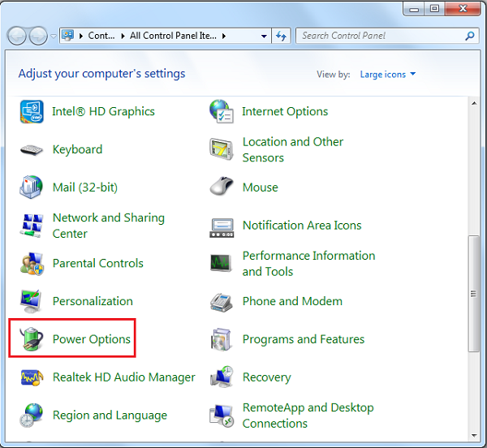This screenshot has width=487, height=448.
Task: Open the Personalization icon
Action: tap(32, 301)
